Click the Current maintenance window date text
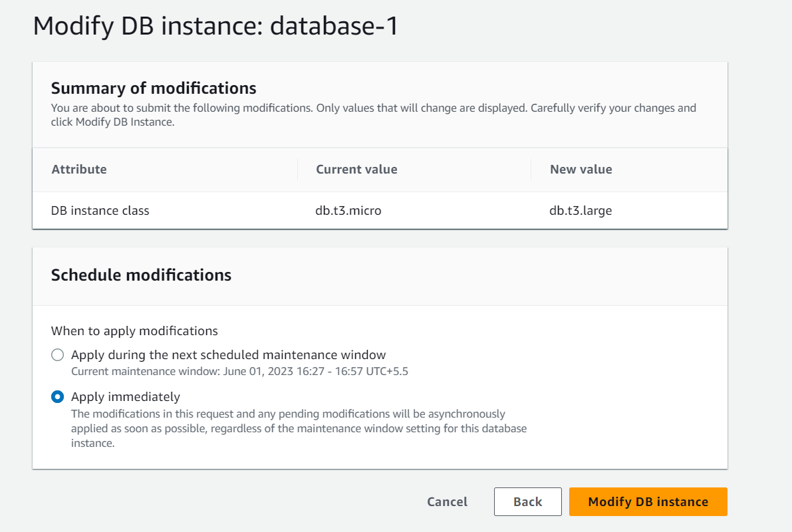Image resolution: width=792 pixels, height=532 pixels. [x=239, y=371]
